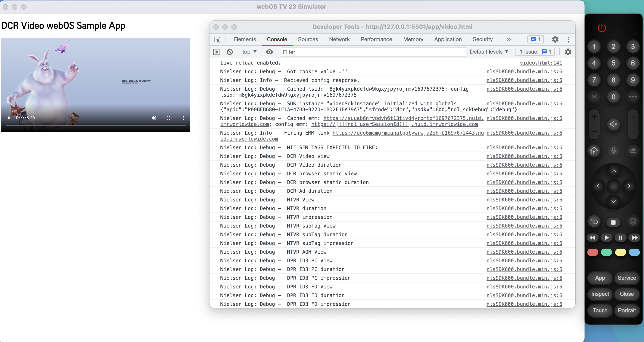Click the input source button on remote

tap(633, 151)
